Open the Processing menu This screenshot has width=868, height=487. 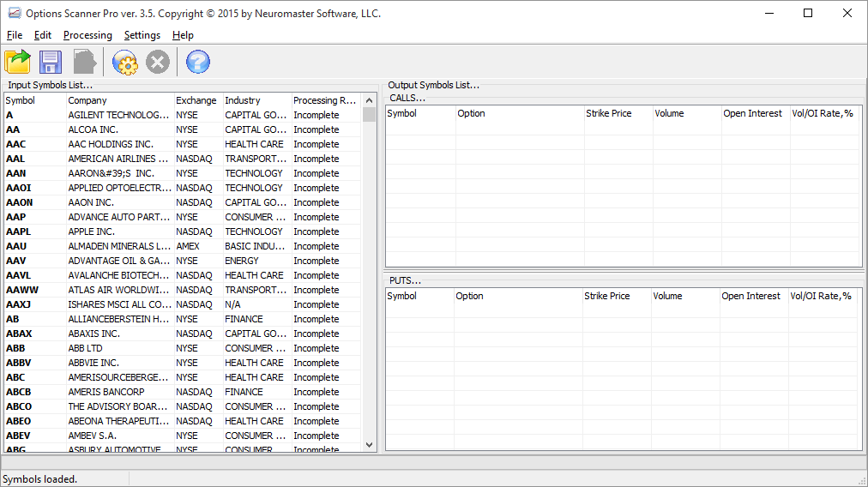(x=87, y=35)
